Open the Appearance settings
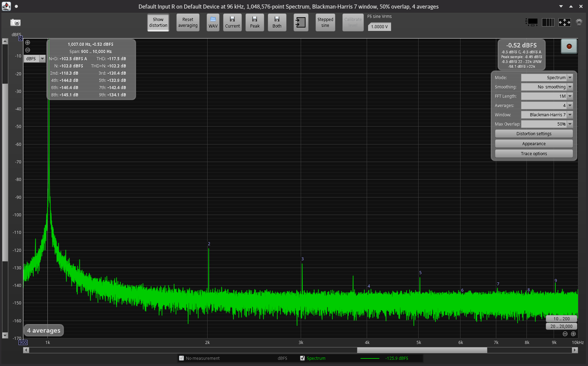The width and height of the screenshot is (588, 366). (534, 143)
